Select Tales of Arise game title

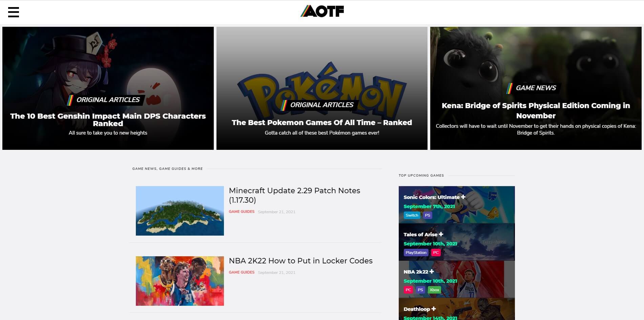click(420, 234)
